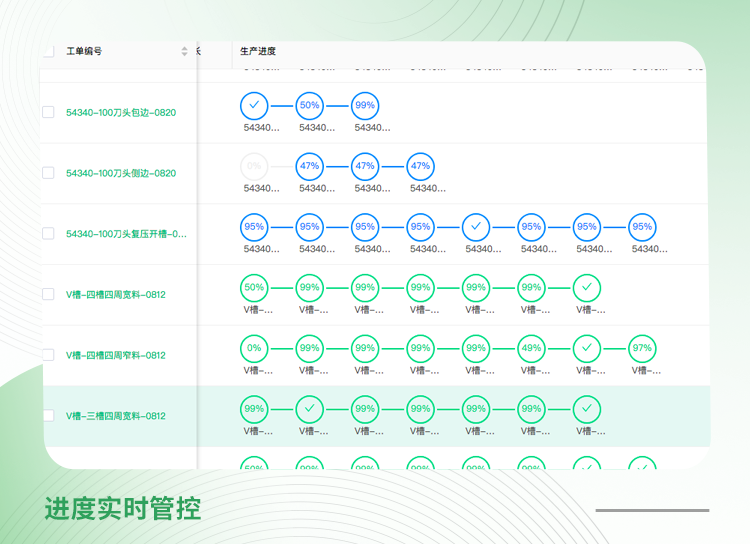Click first 99% step in V槽-三槽四周宽料 row
The image size is (750, 544).
point(254,410)
